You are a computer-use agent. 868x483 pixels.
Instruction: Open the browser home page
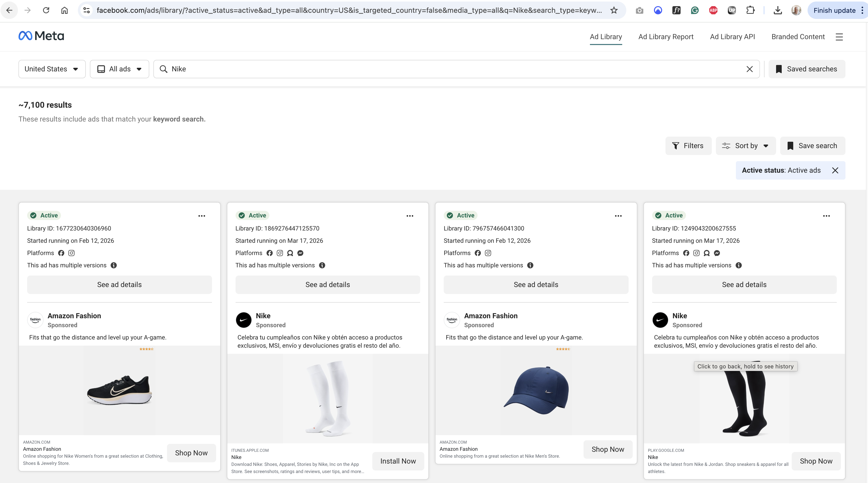tap(64, 10)
